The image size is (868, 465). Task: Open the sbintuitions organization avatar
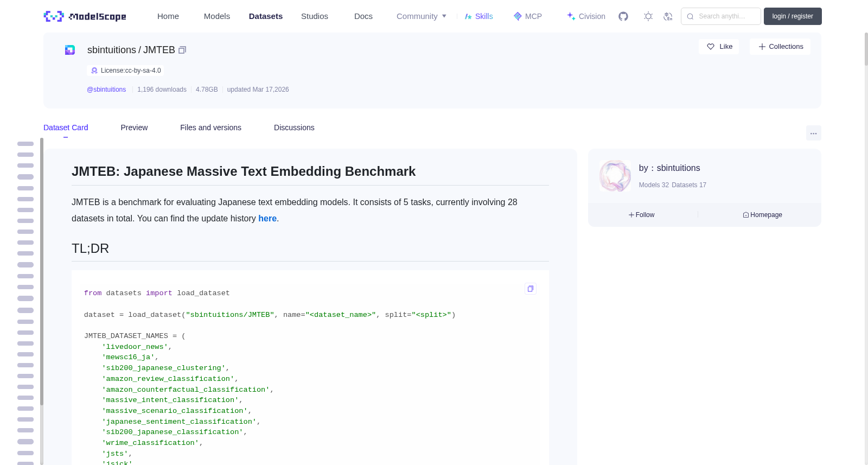click(x=615, y=176)
